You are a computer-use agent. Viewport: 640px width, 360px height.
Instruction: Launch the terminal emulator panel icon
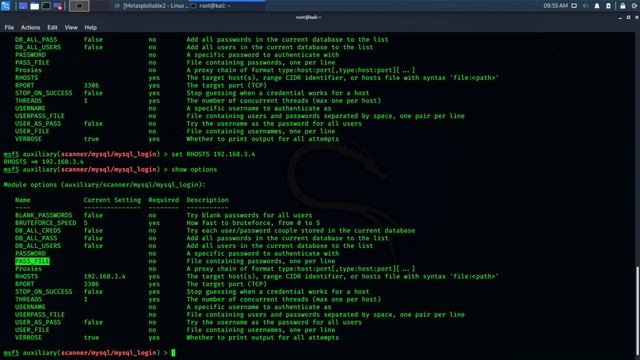click(x=46, y=6)
